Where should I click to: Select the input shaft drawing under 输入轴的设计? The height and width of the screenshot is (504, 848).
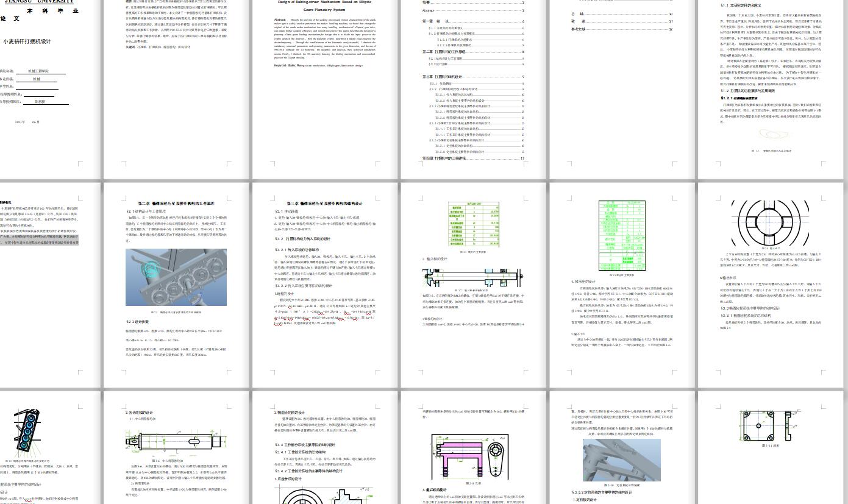473,279
